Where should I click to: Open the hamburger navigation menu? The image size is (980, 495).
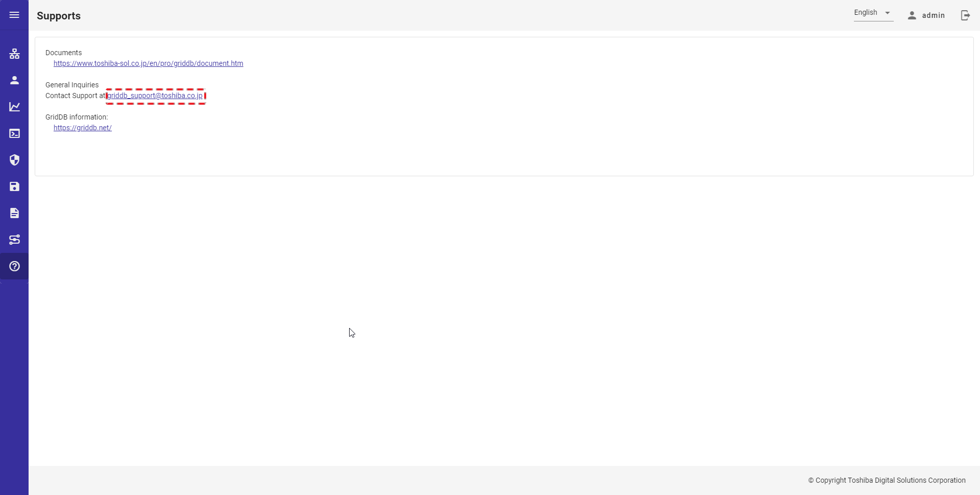(14, 15)
